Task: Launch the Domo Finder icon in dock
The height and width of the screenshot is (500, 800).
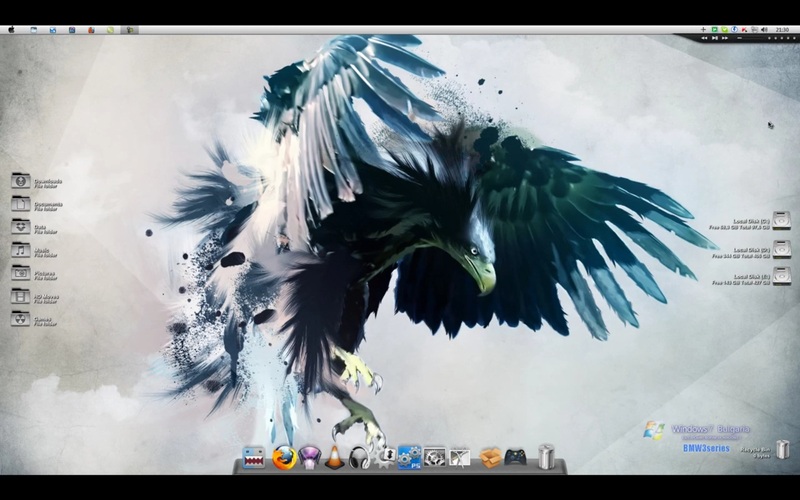Action: pos(254,457)
